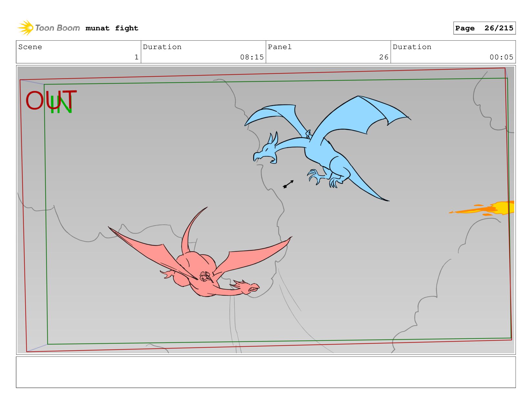Click the orange fire blast at right edge
The height and width of the screenshot is (412, 532).
tap(482, 208)
